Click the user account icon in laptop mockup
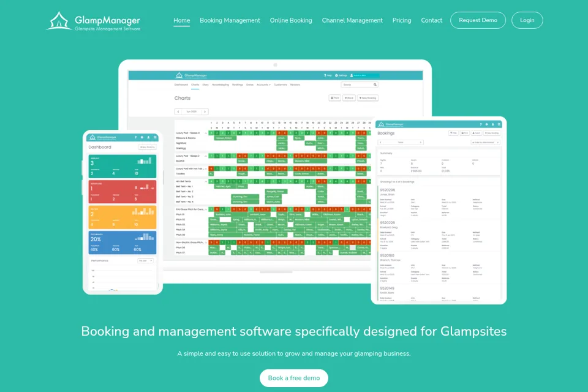 [x=352, y=75]
